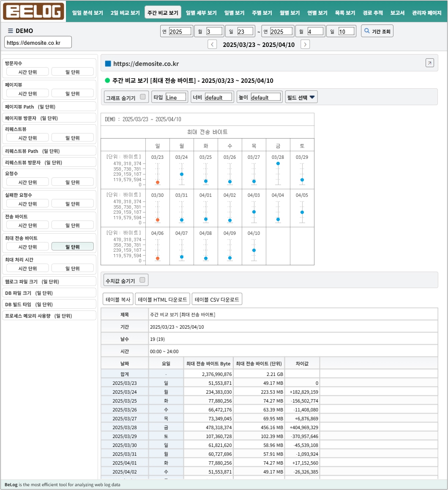Click the blue square beside https://demosite.co.kr heading
The image size is (448, 490).
pos(108,63)
